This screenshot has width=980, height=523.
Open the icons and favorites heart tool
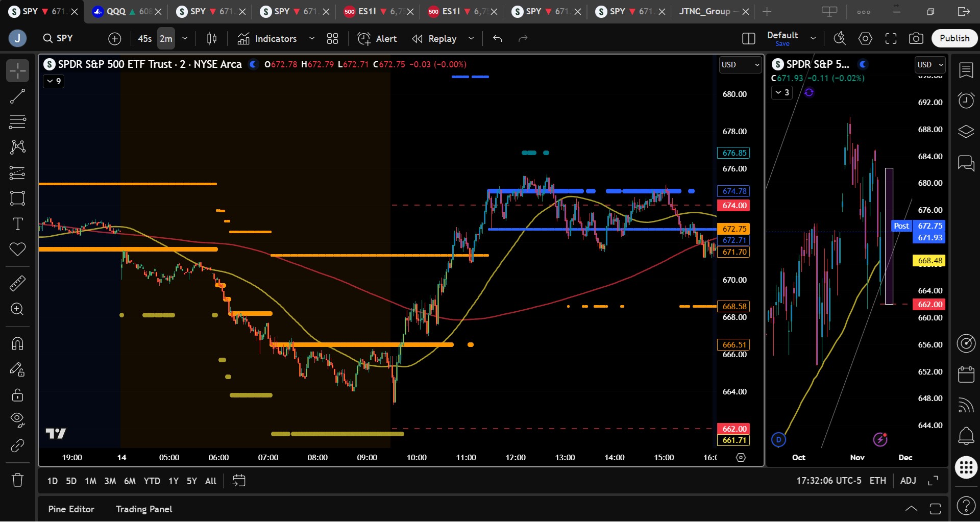tap(17, 250)
